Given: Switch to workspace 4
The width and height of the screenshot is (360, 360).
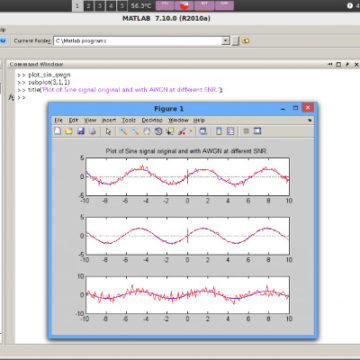Looking at the screenshot, I should pos(111,6).
